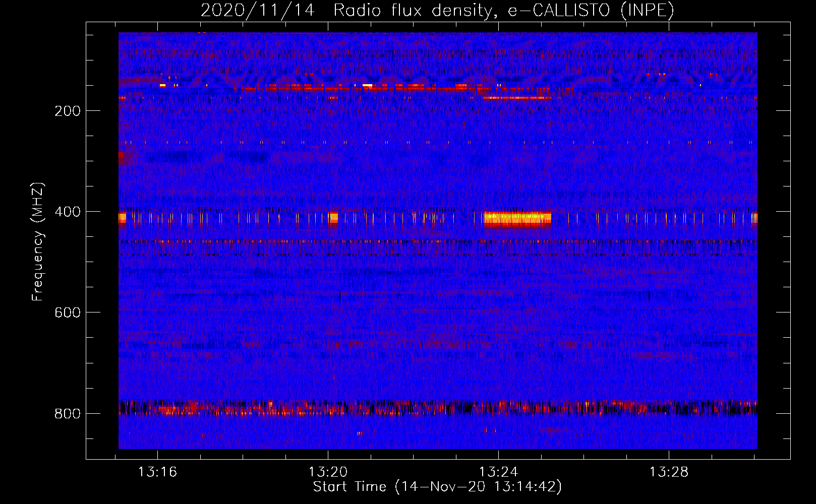The width and height of the screenshot is (816, 504).
Task: Click the 200 frequency tick label
Action: tap(68, 111)
